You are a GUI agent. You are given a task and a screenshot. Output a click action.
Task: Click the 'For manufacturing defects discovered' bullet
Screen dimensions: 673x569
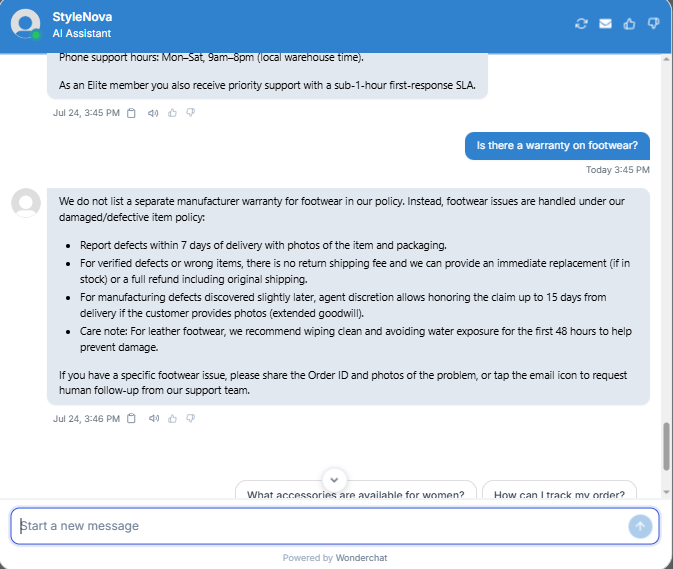point(343,305)
